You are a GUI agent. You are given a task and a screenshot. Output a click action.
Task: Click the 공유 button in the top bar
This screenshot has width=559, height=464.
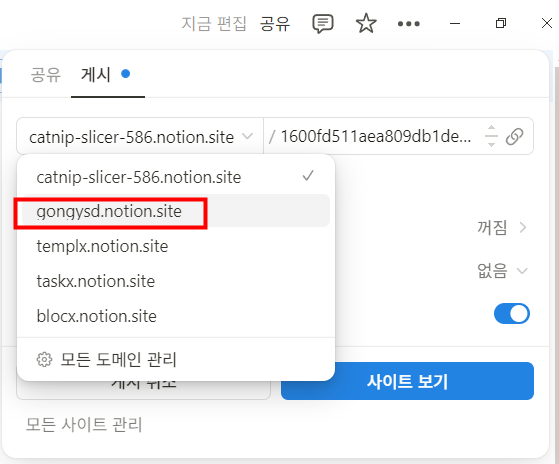click(x=275, y=24)
